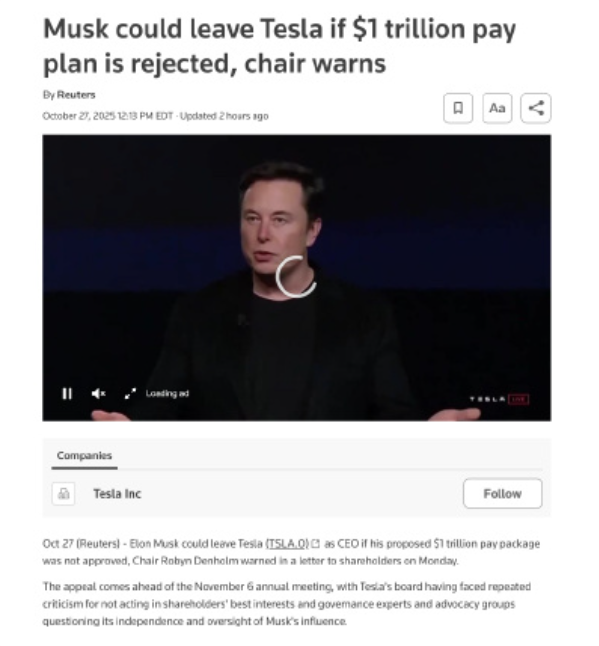Screen dimensions: 599x646
Task: Click the article headline text
Action: coord(279,46)
